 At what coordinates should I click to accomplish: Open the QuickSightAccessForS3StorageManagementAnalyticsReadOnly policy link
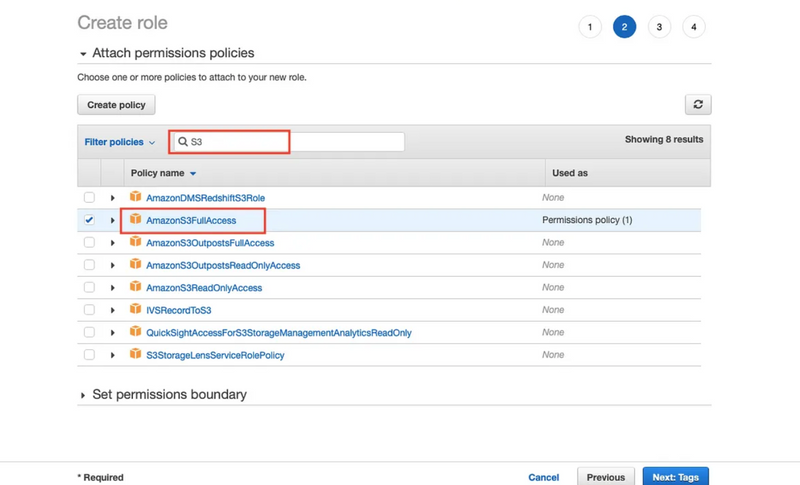tap(278, 333)
